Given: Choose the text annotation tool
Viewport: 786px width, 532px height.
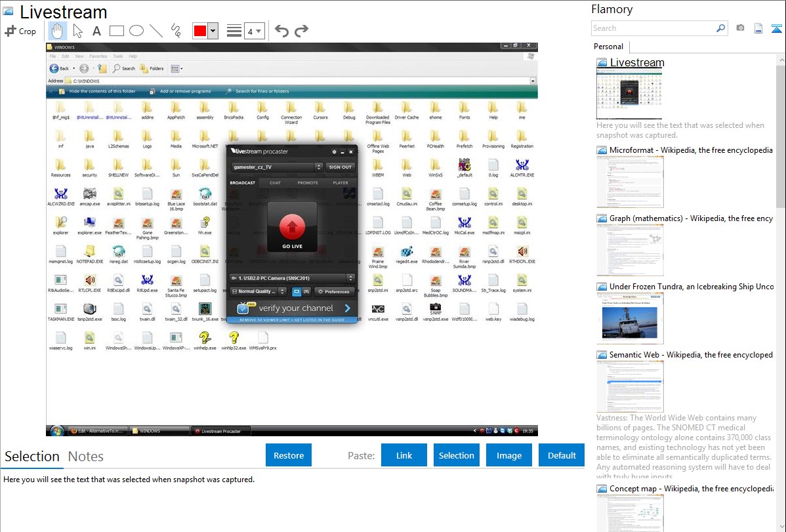Looking at the screenshot, I should pos(96,31).
